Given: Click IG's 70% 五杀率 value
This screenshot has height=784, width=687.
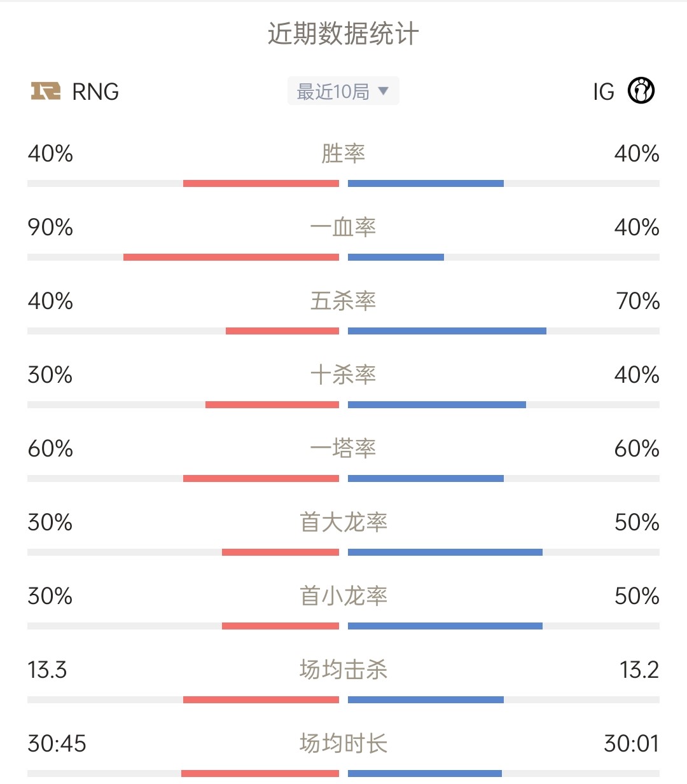Looking at the screenshot, I should point(638,301).
